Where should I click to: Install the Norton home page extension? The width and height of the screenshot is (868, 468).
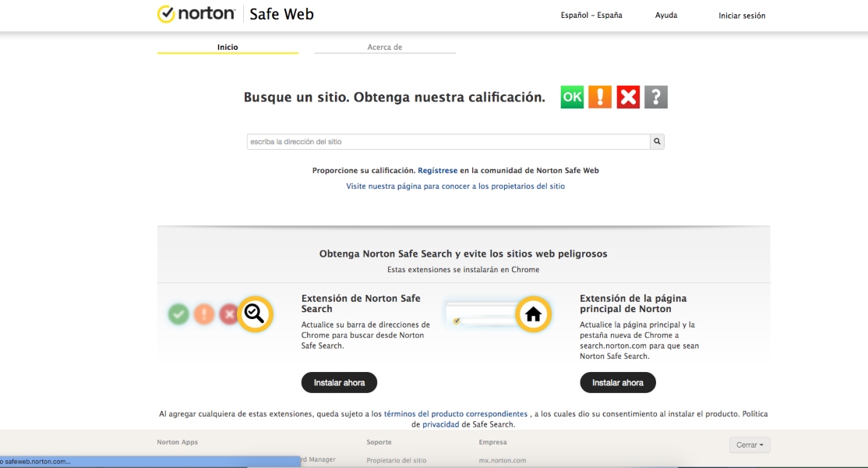coord(618,383)
